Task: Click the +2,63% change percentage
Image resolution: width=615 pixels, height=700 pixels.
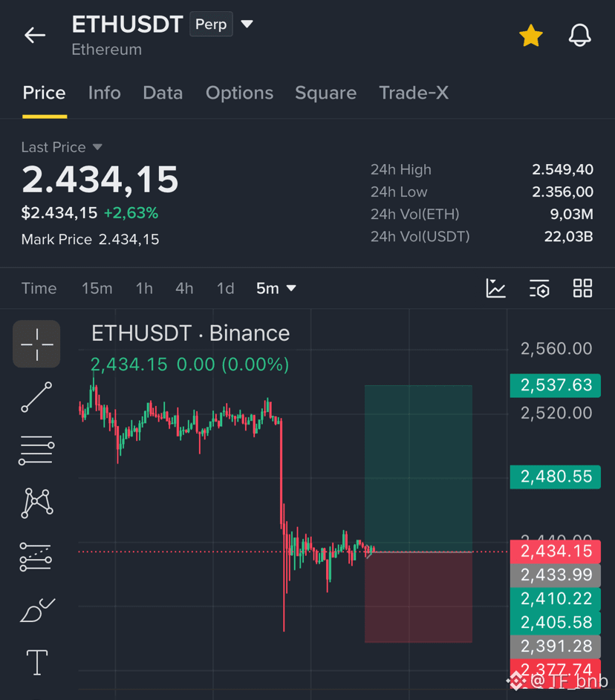Action: pos(131,213)
